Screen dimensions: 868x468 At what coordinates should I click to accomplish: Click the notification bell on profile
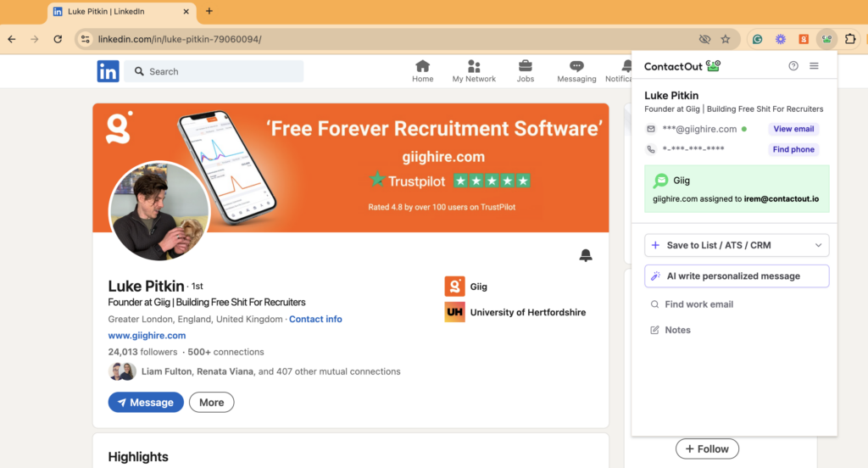[586, 255]
